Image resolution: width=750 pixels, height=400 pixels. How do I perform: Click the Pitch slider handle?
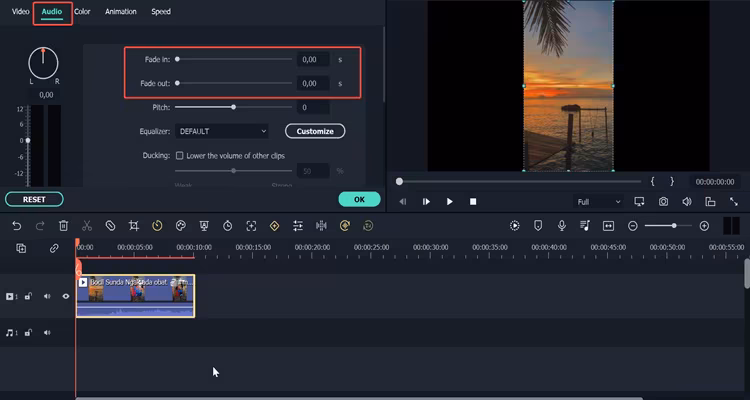tap(233, 107)
